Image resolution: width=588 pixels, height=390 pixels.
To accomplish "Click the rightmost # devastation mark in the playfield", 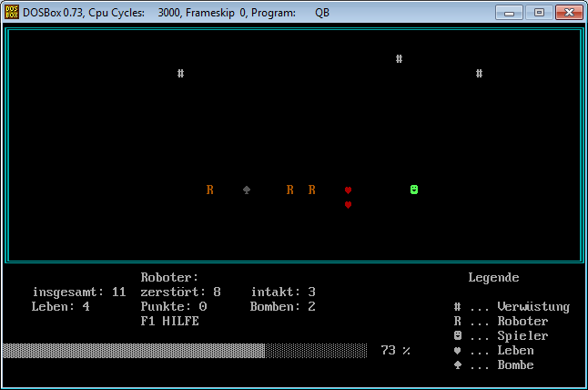I will click(480, 73).
